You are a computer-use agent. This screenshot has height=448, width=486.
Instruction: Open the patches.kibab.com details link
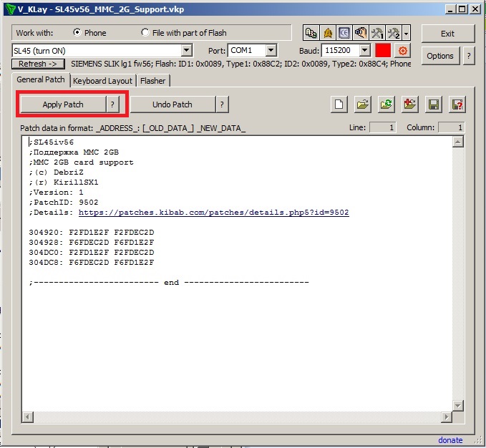pyautogui.click(x=213, y=213)
